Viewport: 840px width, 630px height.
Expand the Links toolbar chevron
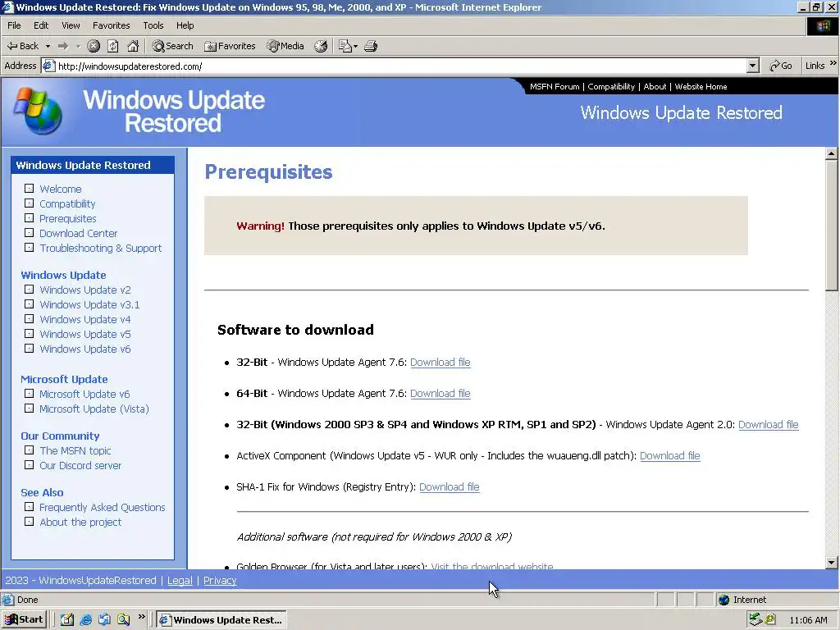pos(833,62)
